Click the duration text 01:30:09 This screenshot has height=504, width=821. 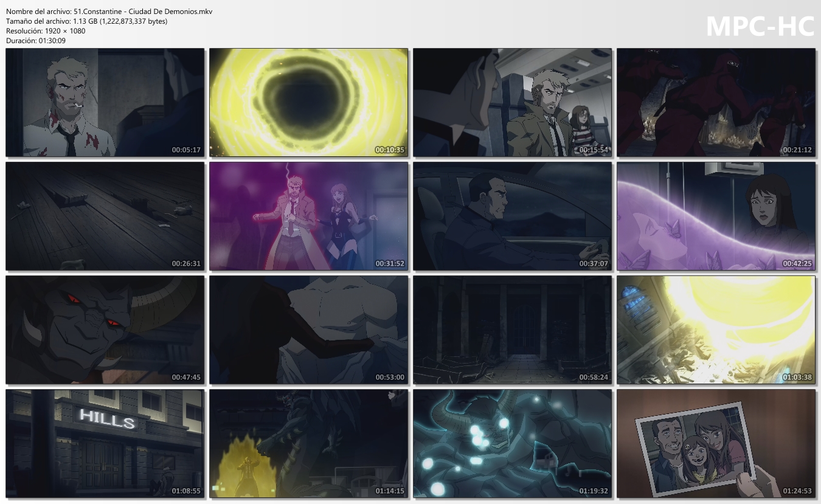[52, 41]
